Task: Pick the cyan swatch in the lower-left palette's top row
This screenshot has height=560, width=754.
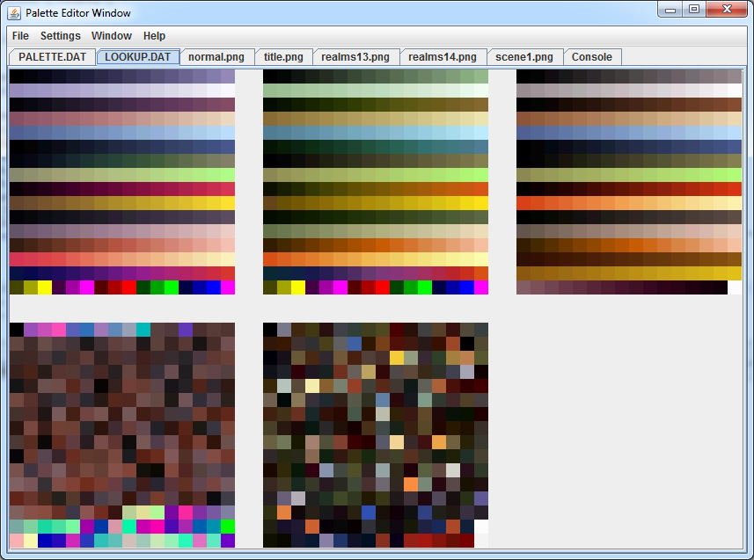Action: click(143, 330)
